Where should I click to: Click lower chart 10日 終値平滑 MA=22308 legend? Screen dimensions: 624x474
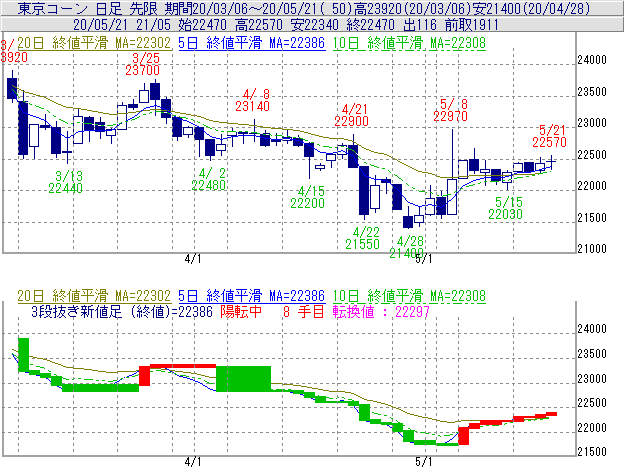pos(409,296)
